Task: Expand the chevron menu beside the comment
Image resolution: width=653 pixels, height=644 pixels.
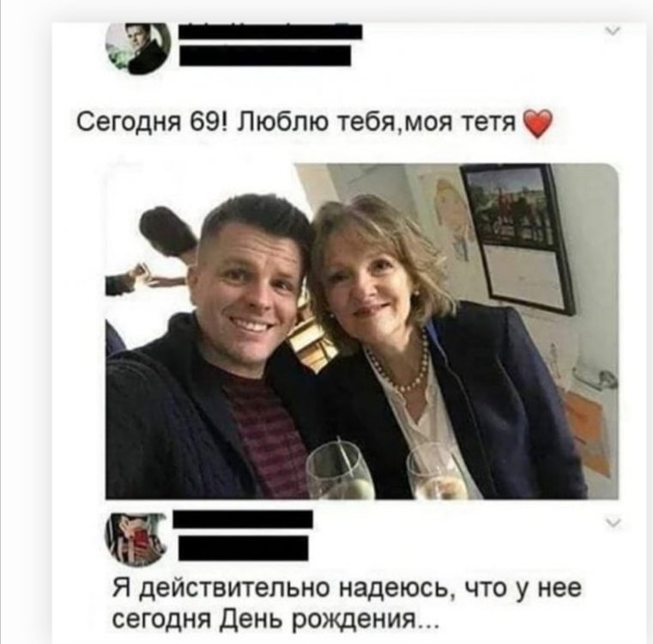Action: (x=614, y=522)
